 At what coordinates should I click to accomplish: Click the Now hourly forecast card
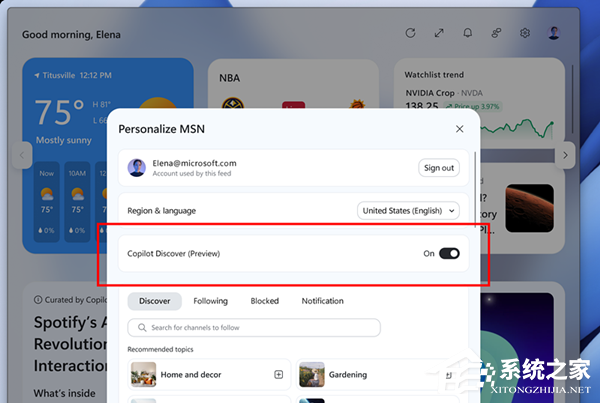[47, 202]
